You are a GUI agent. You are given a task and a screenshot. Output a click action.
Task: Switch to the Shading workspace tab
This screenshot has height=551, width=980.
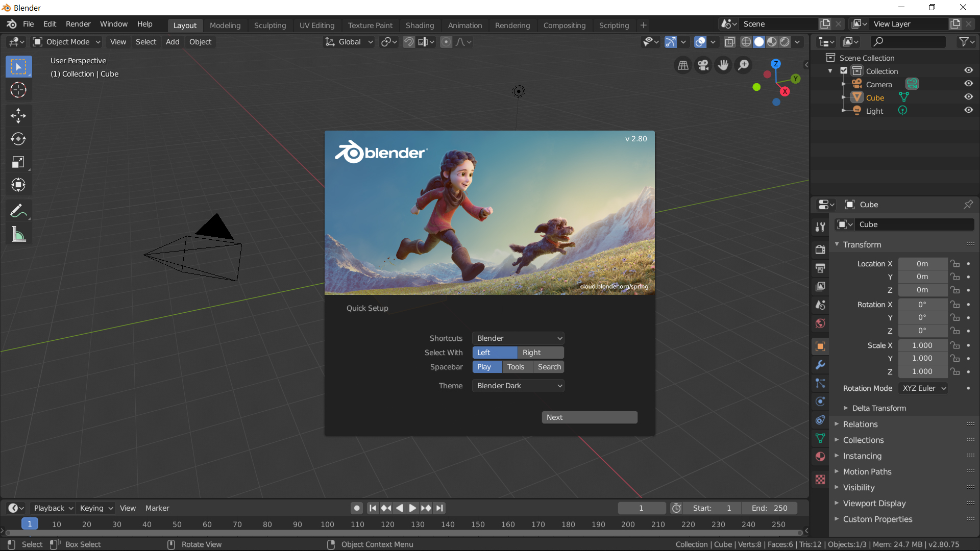(x=420, y=25)
